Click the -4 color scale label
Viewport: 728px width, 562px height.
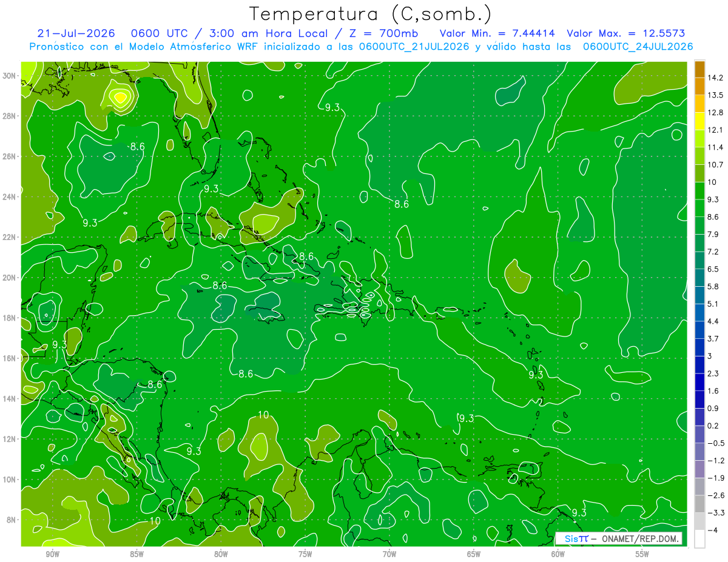pyautogui.click(x=713, y=530)
